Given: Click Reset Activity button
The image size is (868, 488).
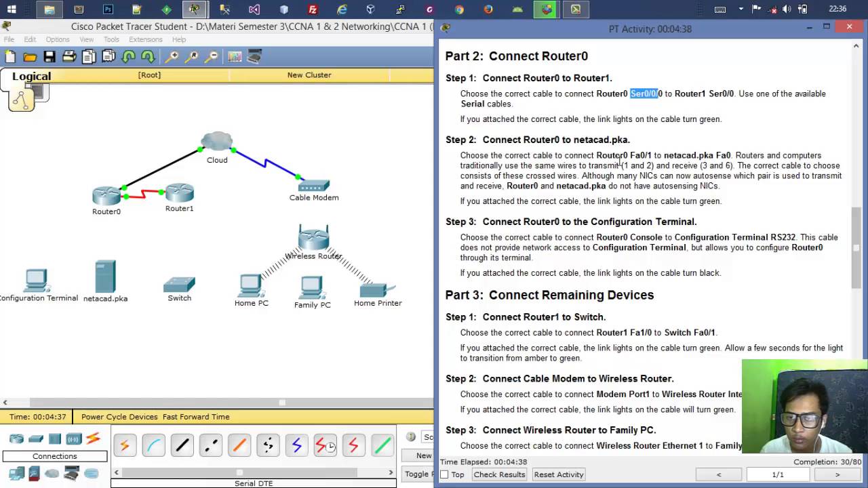Looking at the screenshot, I should point(559,474).
